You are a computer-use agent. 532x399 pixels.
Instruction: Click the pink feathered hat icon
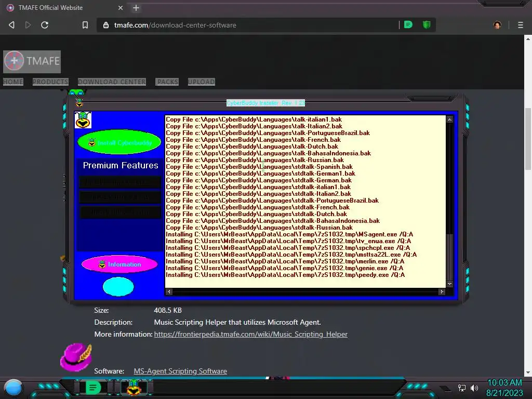tap(76, 357)
